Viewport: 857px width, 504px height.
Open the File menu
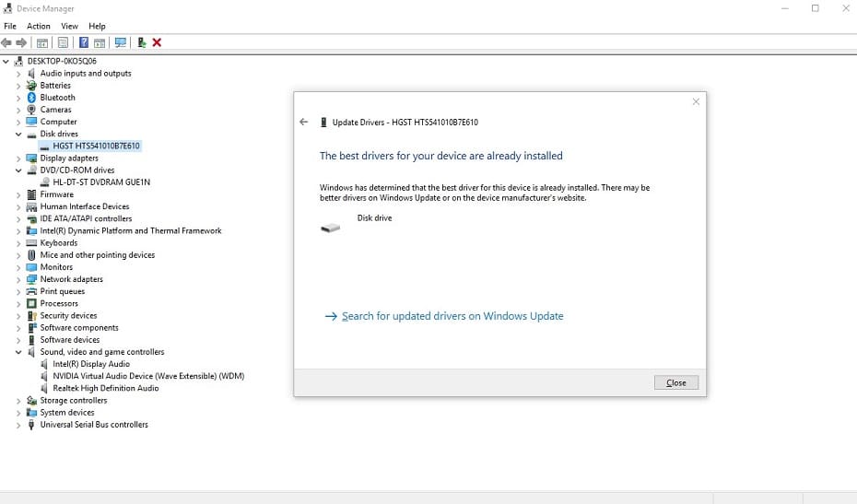10,26
